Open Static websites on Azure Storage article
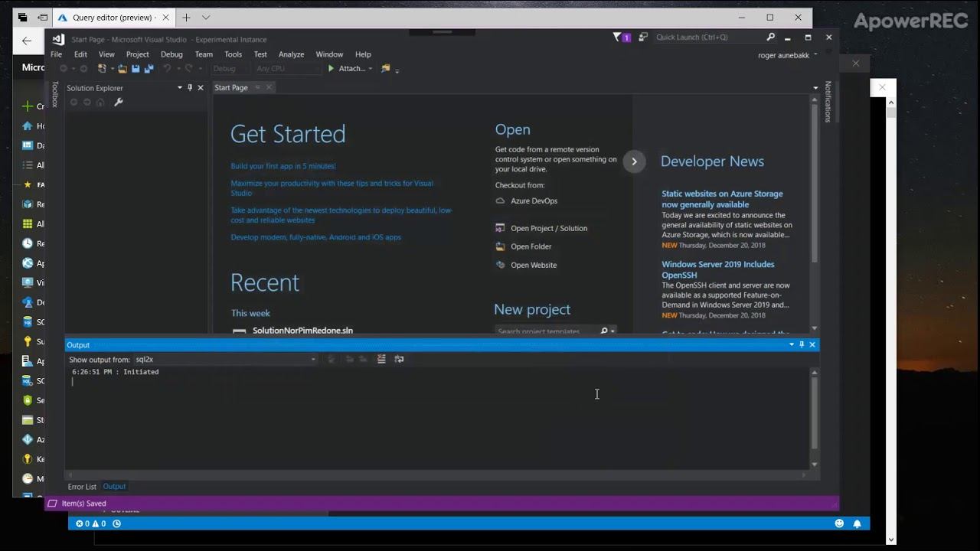 (722, 199)
